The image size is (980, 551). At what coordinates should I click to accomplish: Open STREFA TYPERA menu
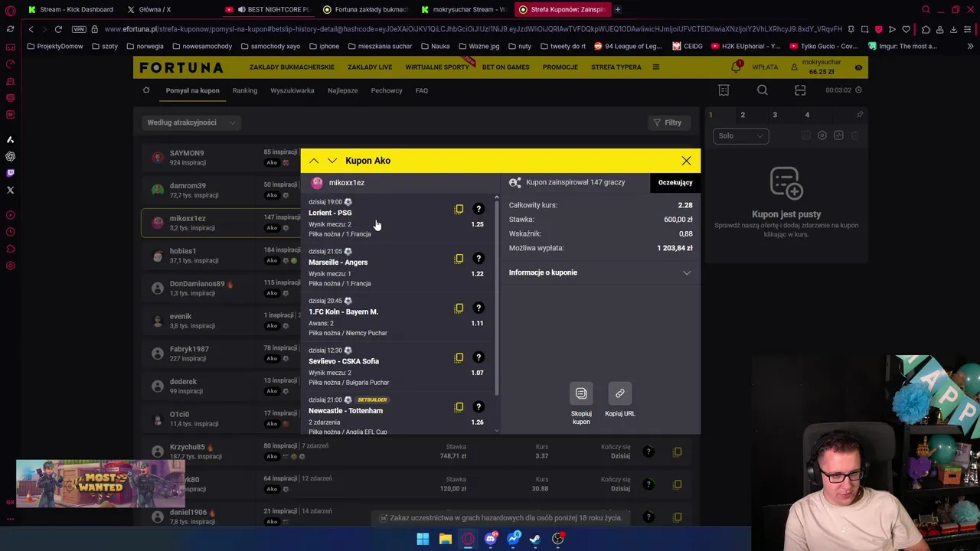click(x=616, y=67)
